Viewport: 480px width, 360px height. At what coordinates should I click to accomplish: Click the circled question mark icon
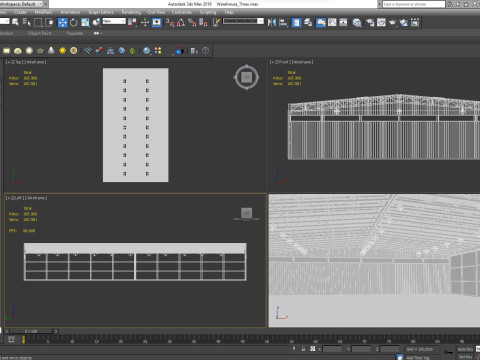point(205,50)
